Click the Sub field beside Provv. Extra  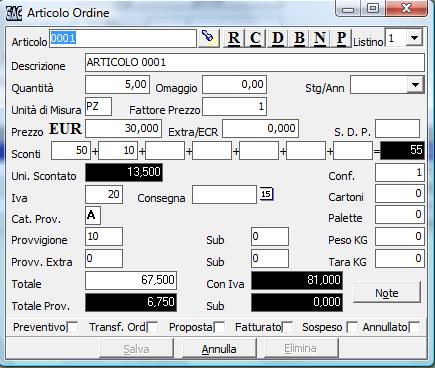(x=270, y=258)
